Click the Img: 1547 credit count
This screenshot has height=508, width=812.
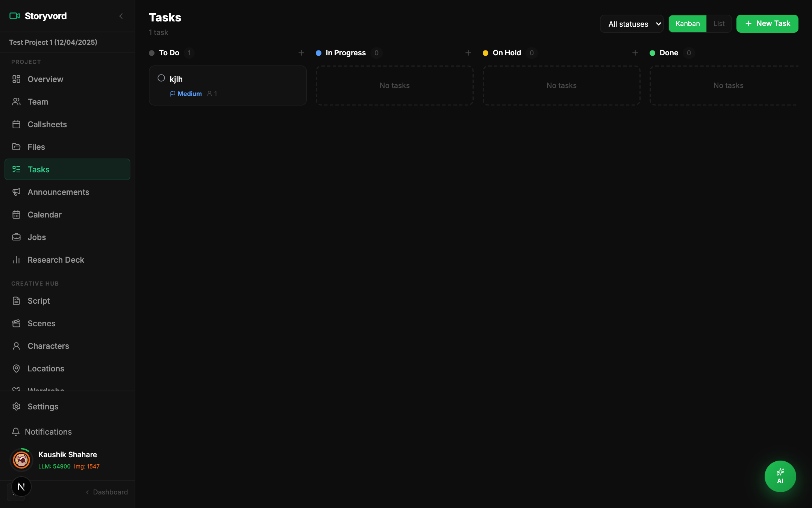click(x=87, y=466)
